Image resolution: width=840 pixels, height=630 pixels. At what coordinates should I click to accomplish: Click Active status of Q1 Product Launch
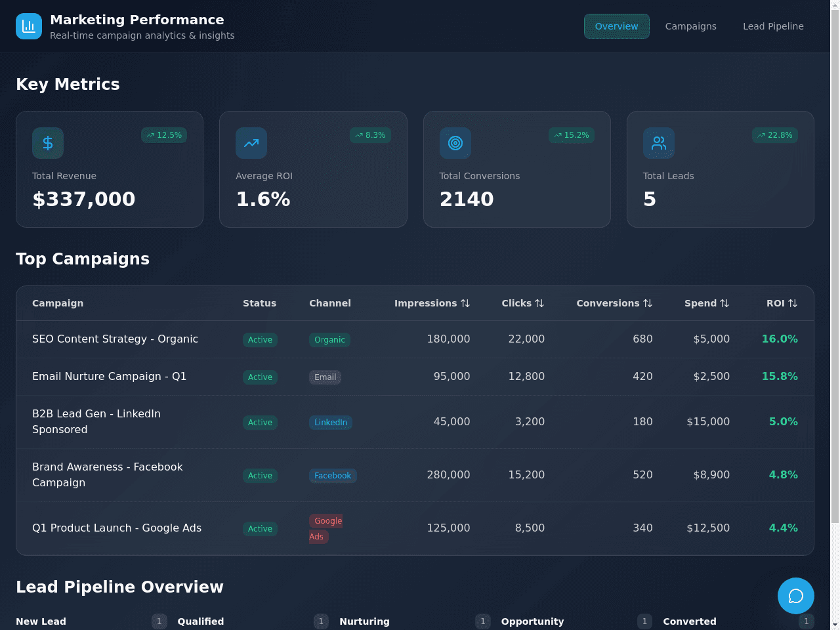pyautogui.click(x=260, y=529)
